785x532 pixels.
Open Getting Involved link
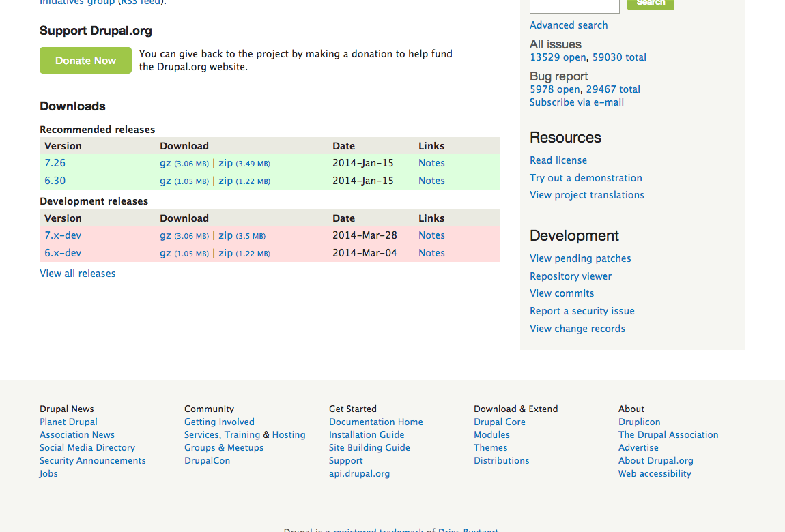[219, 422]
